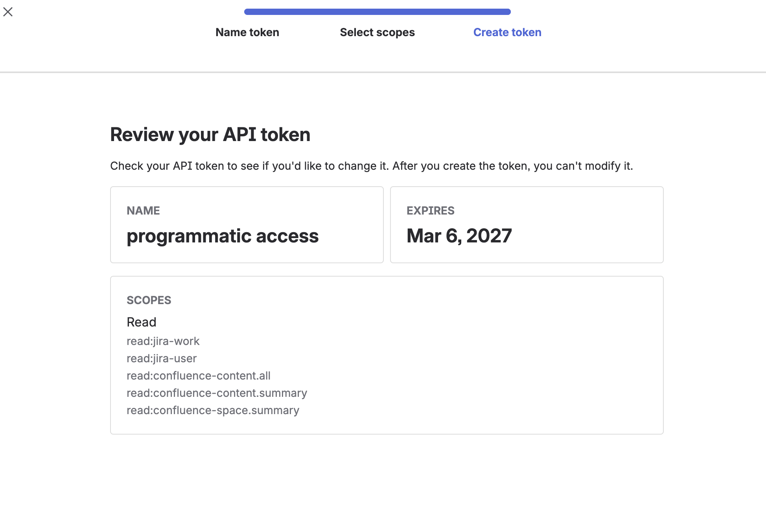Go to the Name token step
Screen dimensions: 766x532
click(247, 32)
